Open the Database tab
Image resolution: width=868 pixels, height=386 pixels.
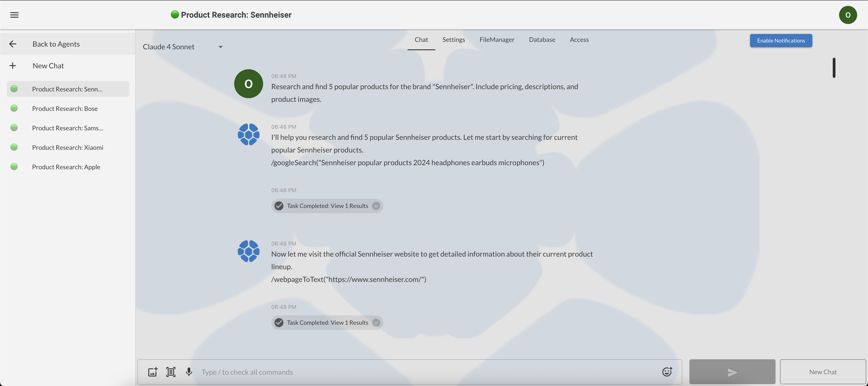tap(542, 40)
